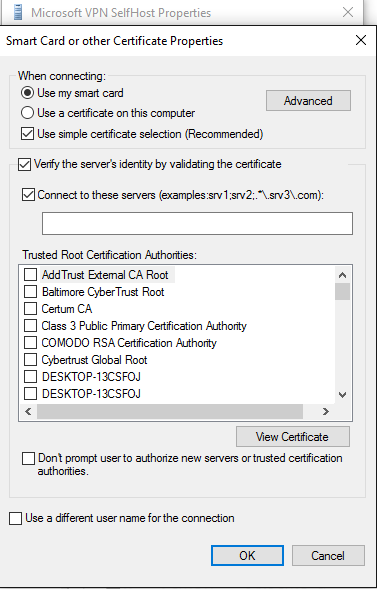Image resolution: width=377 pixels, height=589 pixels.
Task: Enable Use a different user name checkbox
Action: click(15, 519)
